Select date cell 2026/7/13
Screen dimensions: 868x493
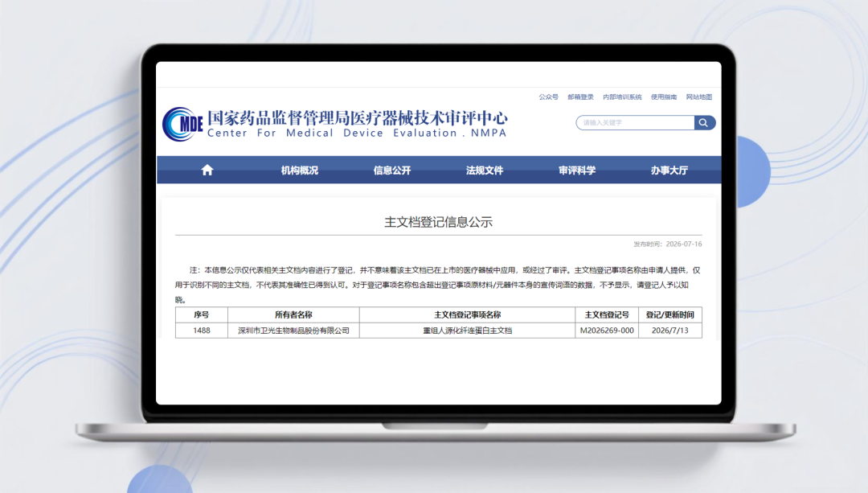tap(669, 331)
